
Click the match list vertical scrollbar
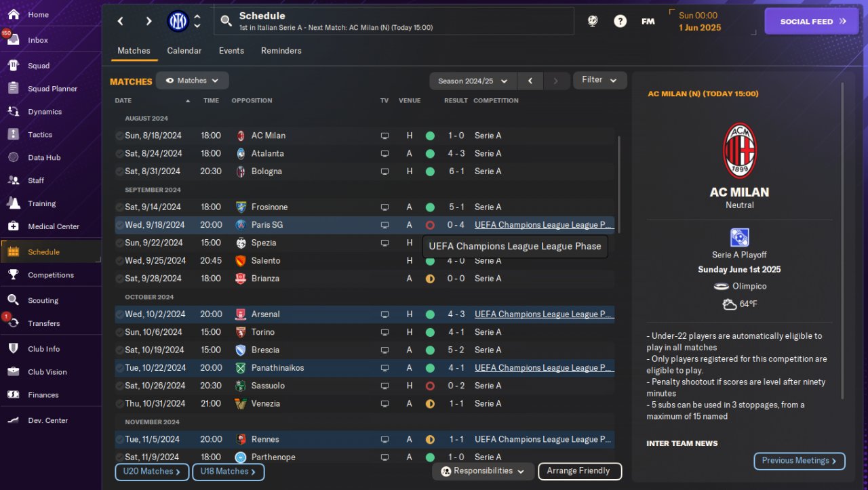[618, 183]
